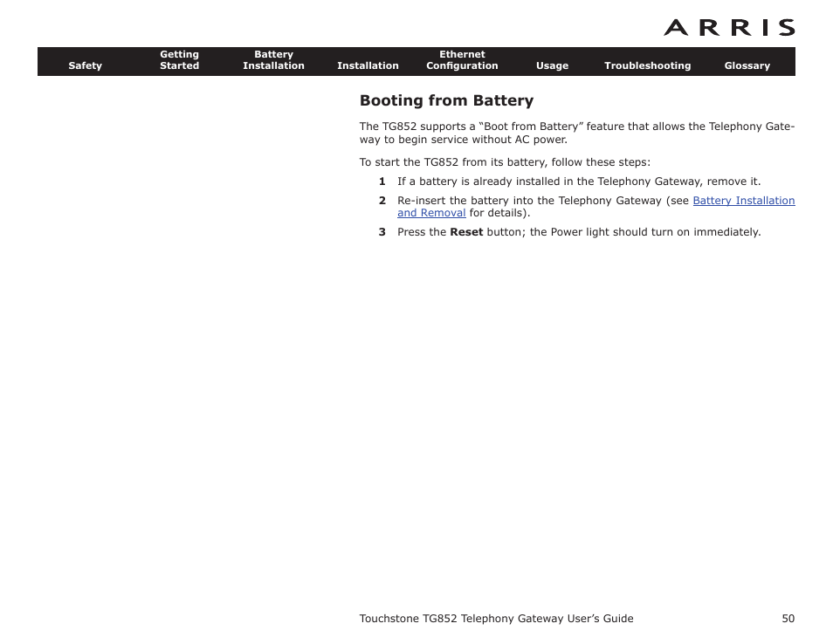Click the page number 50

pyautogui.click(x=788, y=619)
